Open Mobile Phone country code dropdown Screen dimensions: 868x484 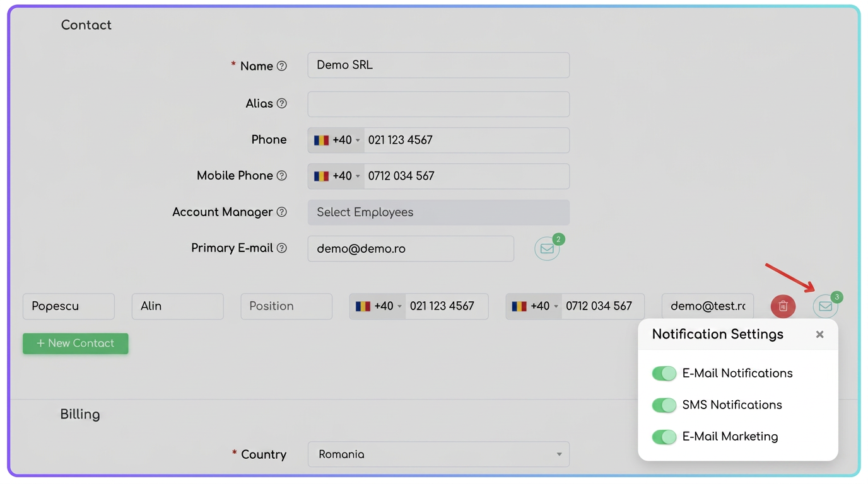[336, 176]
